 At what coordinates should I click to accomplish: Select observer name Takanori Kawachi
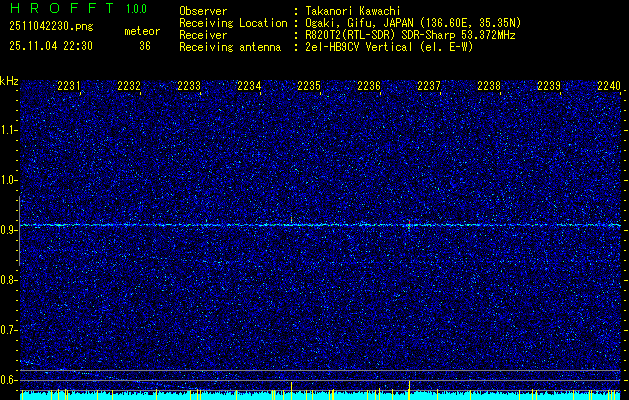[353, 11]
